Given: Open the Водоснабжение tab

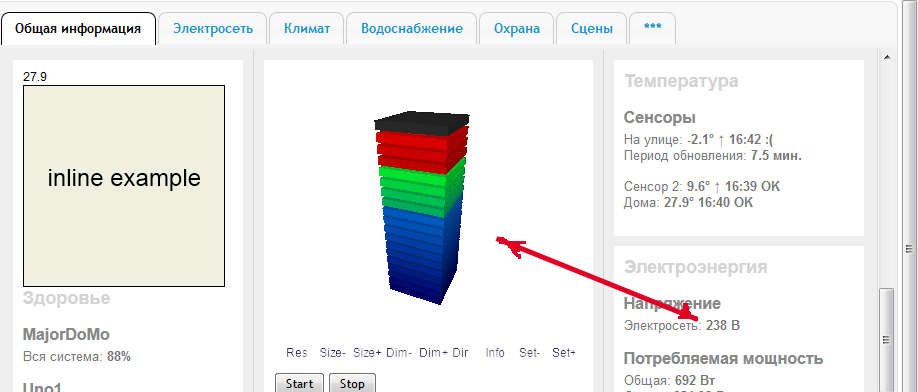Looking at the screenshot, I should pos(412,29).
